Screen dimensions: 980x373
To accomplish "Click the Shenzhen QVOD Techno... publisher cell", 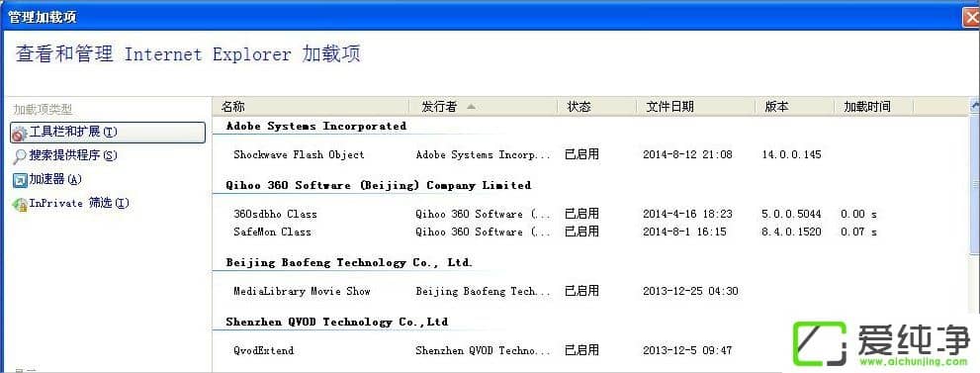I will pos(484,350).
